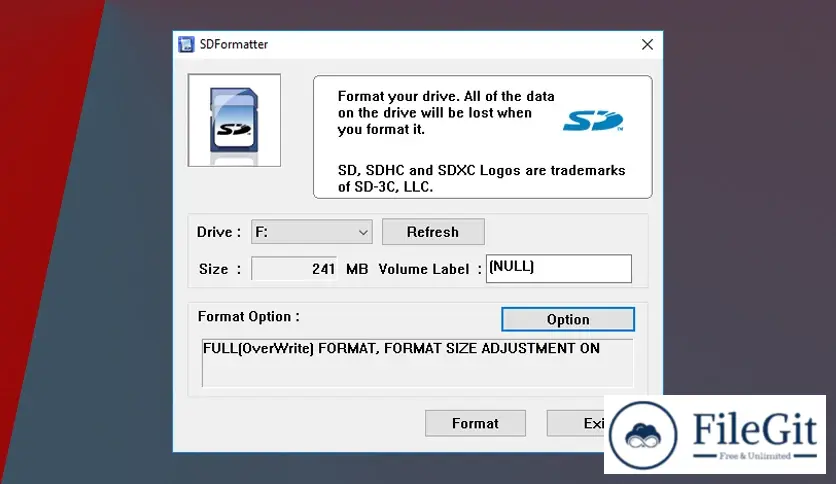Start formatting with the Format button

[475, 423]
